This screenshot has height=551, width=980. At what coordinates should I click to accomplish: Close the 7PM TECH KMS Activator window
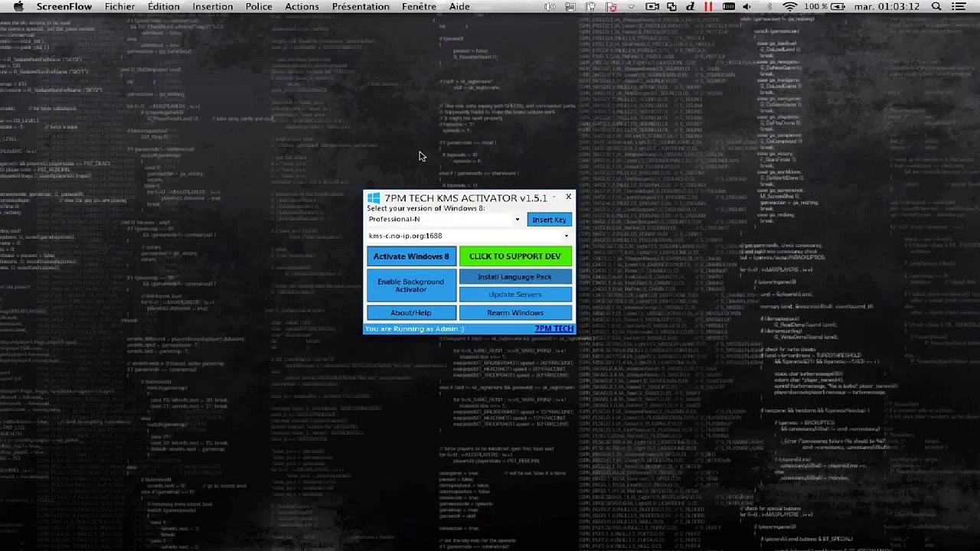tap(568, 197)
